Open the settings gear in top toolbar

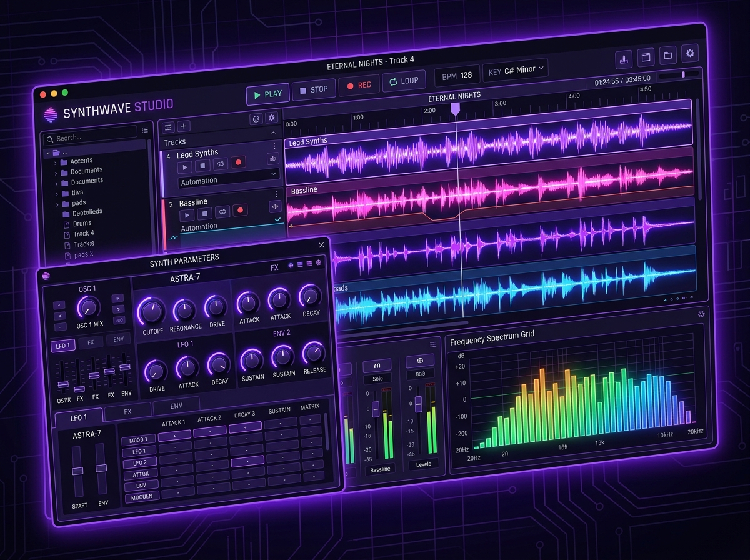point(690,53)
